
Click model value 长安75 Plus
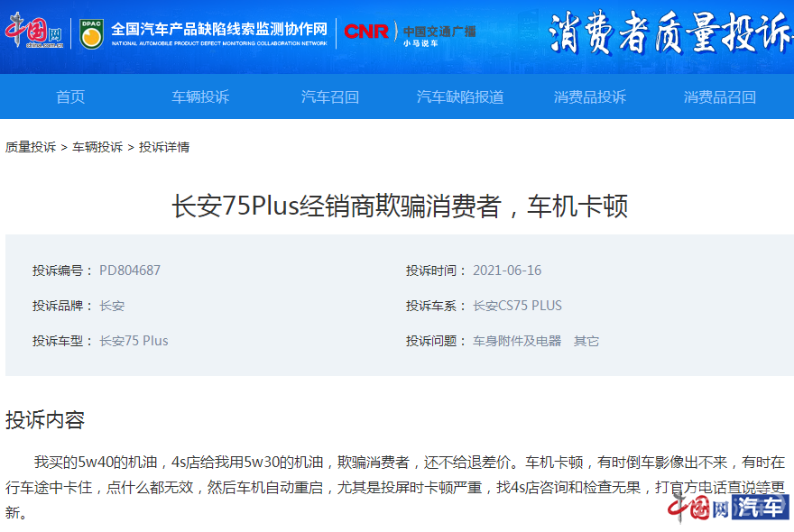[x=134, y=341]
